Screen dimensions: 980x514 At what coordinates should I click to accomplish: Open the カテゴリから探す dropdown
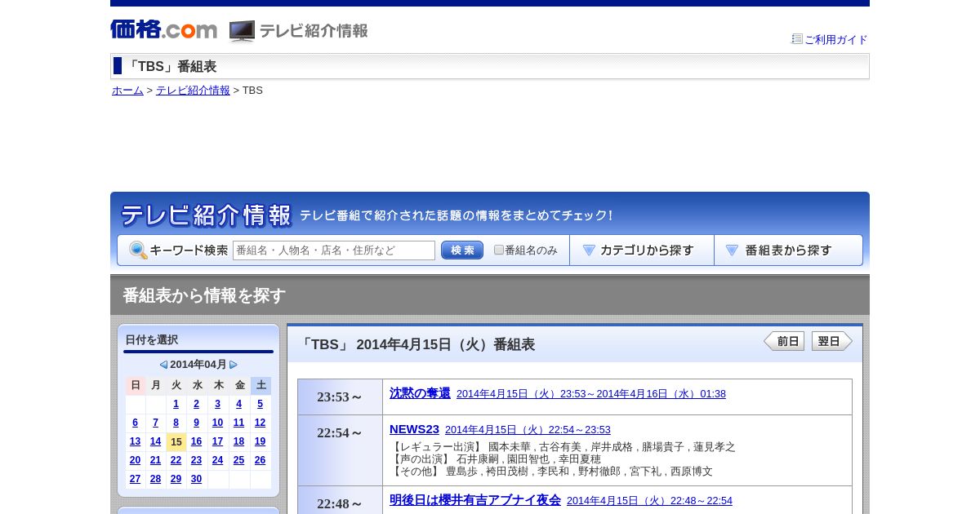tap(642, 250)
